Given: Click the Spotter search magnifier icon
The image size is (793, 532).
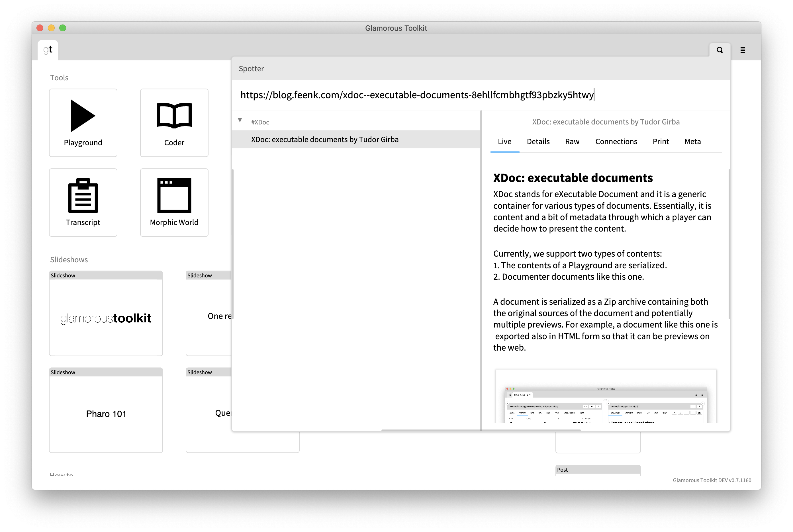Looking at the screenshot, I should coord(720,50).
